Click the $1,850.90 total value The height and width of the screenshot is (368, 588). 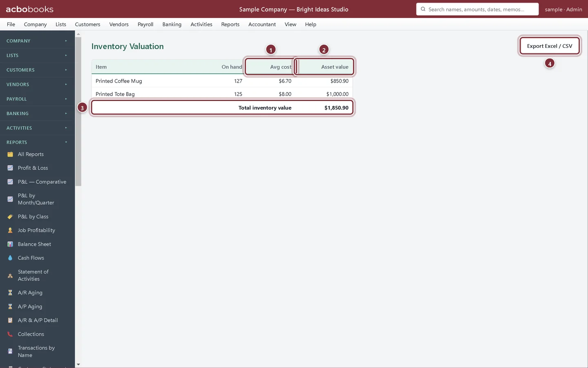click(x=336, y=108)
